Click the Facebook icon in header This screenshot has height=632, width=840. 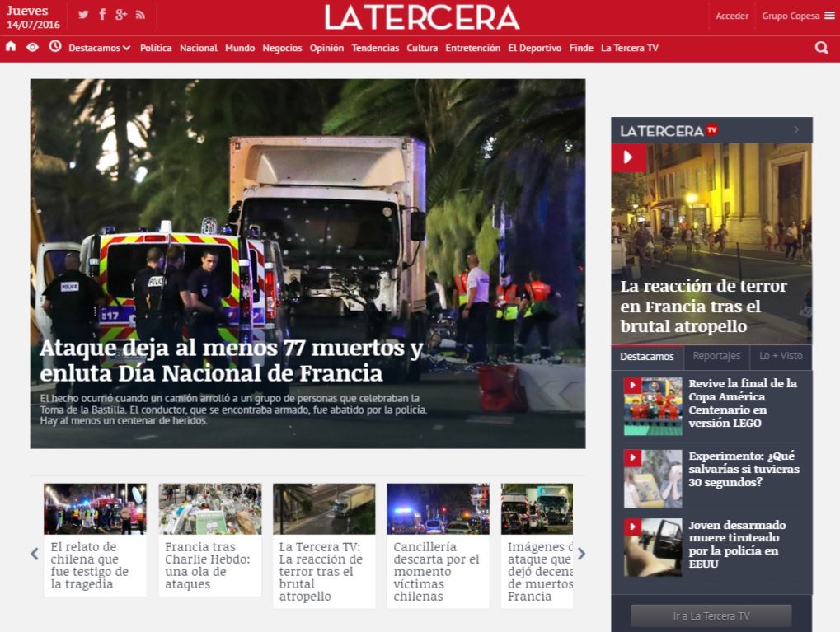pyautogui.click(x=102, y=15)
